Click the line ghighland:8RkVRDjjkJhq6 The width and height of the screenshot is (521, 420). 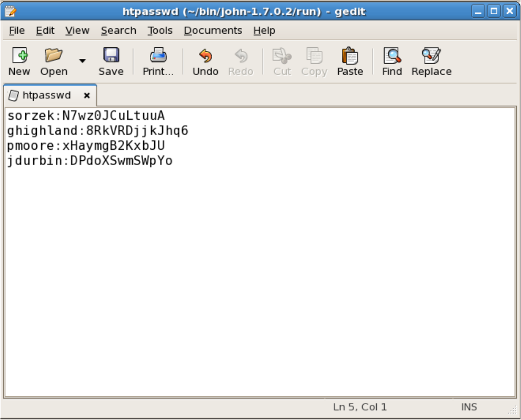coord(98,130)
